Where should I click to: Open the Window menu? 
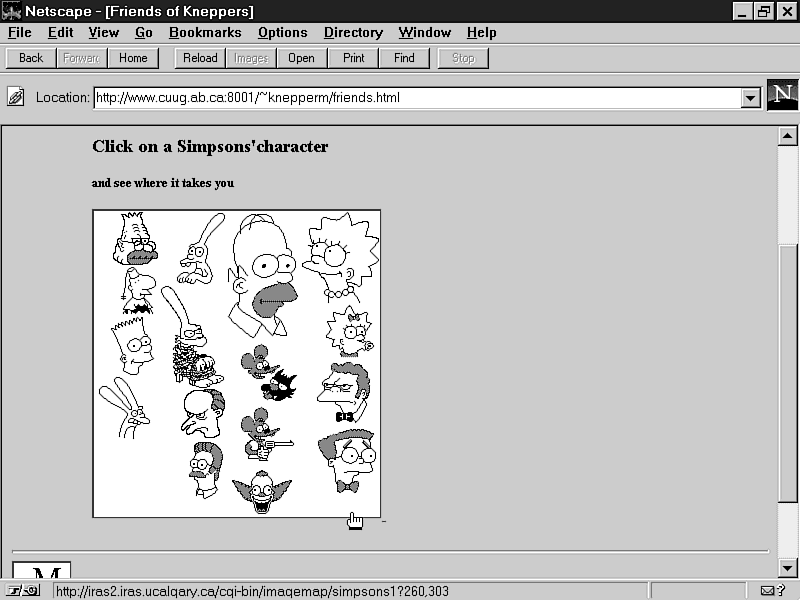coord(424,33)
